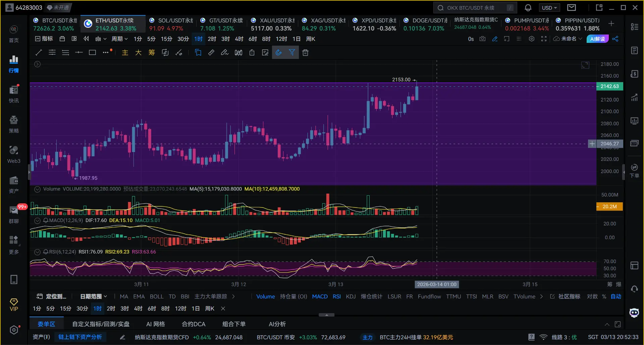Toggle the RSI indicator
The width and height of the screenshot is (644, 345).
coord(337,296)
